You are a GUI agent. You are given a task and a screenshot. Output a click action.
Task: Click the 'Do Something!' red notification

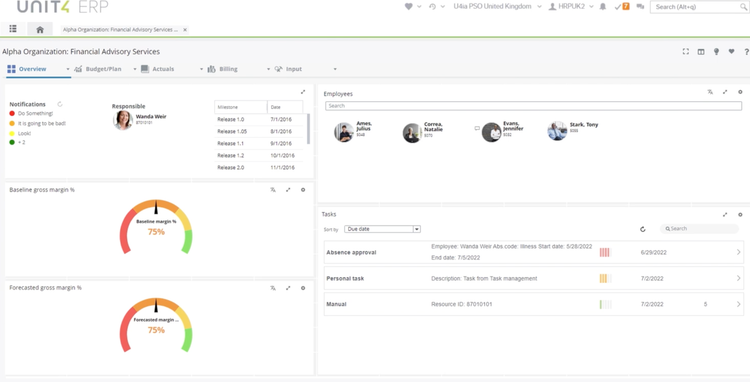[32, 113]
